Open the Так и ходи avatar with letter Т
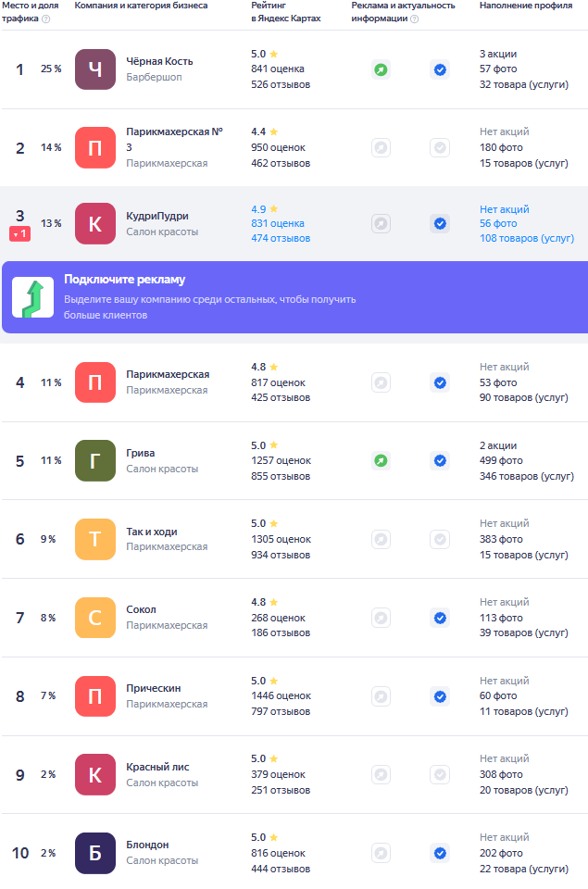588x889 pixels. [95, 539]
